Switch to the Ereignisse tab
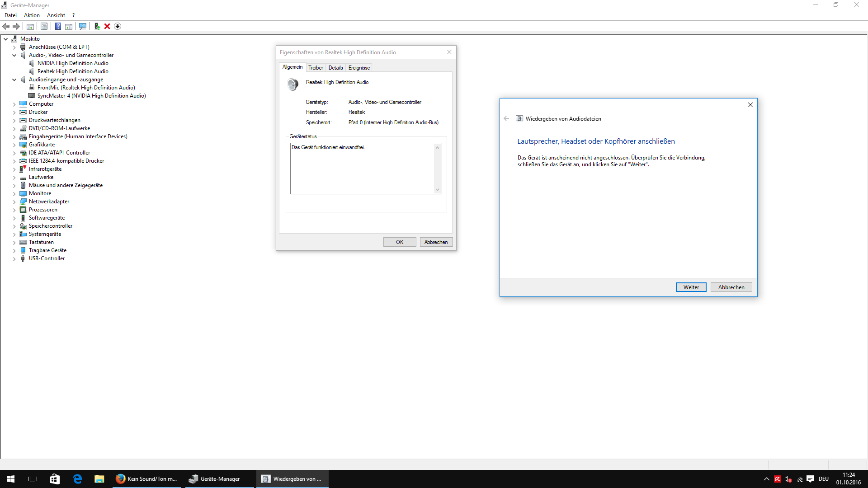The image size is (868, 488). pyautogui.click(x=359, y=68)
